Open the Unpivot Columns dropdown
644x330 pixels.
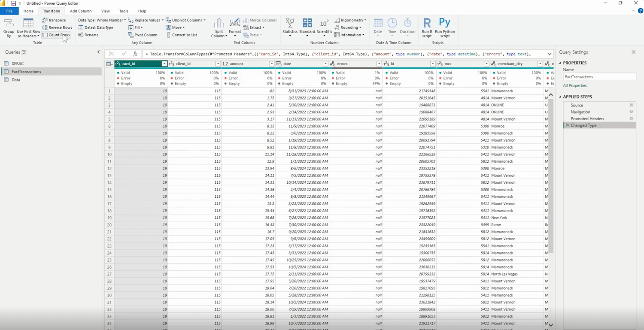(x=185, y=20)
